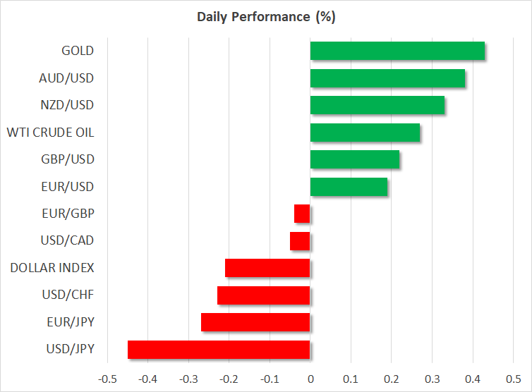Select the EUR/USD green bar
532x392 pixels.
point(349,187)
